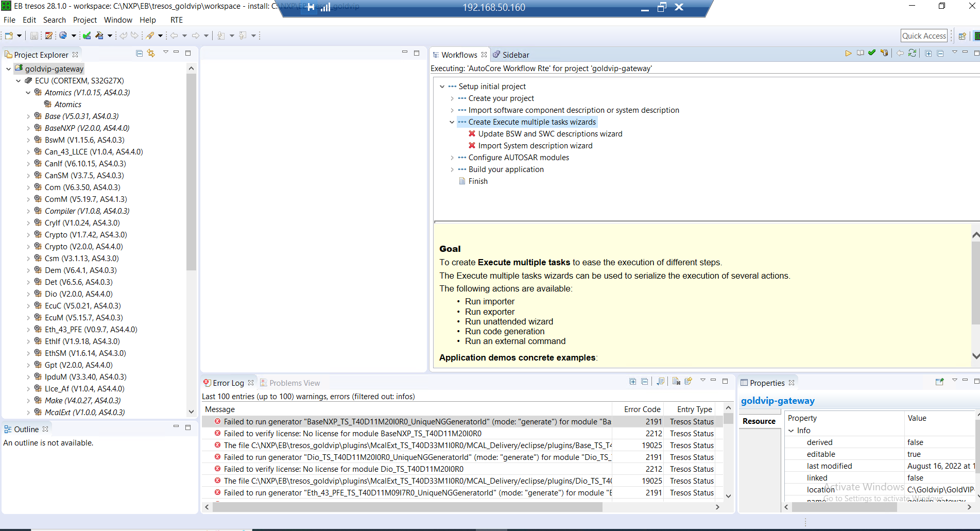980x531 pixels.
Task: Link Project Explorer with the editor
Action: 150,54
